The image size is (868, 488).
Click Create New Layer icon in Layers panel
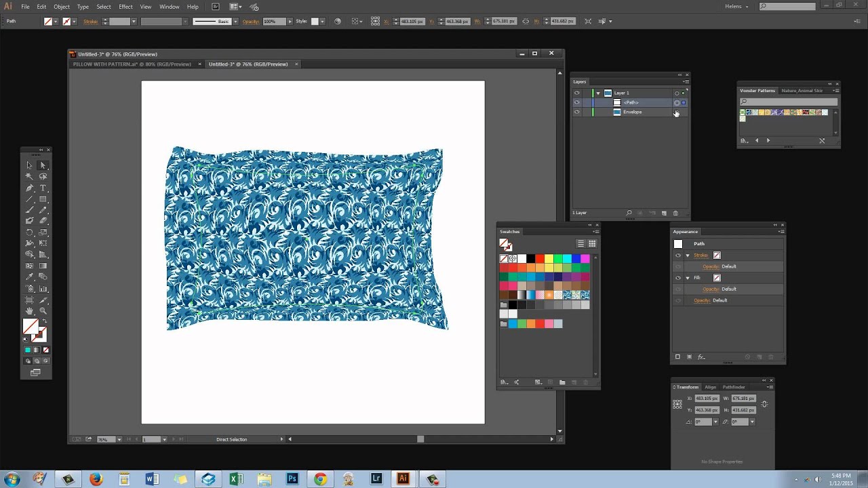click(x=664, y=213)
